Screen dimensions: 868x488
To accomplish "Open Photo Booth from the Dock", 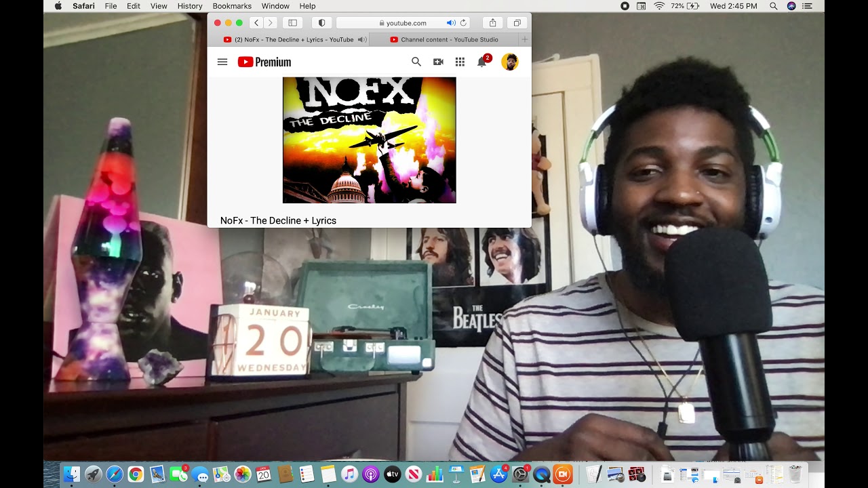I will 637,474.
